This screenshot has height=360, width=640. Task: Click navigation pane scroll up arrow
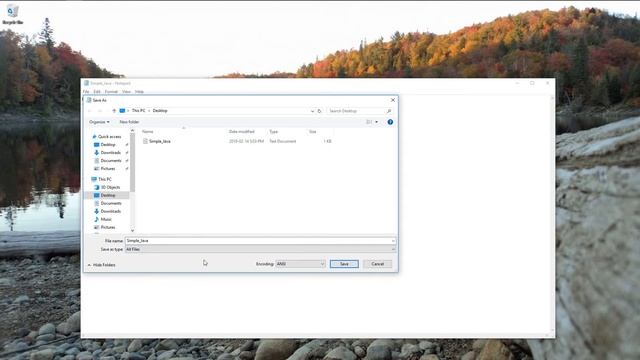point(132,131)
